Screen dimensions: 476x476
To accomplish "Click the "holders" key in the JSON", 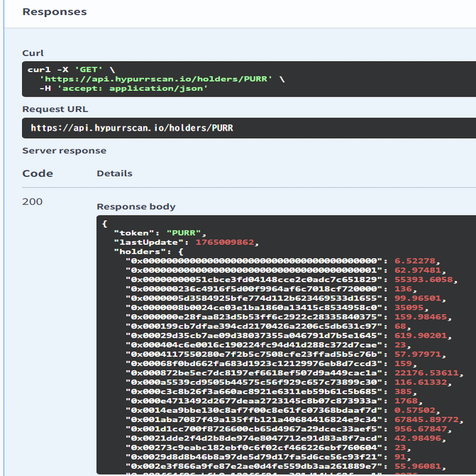I will (140, 251).
